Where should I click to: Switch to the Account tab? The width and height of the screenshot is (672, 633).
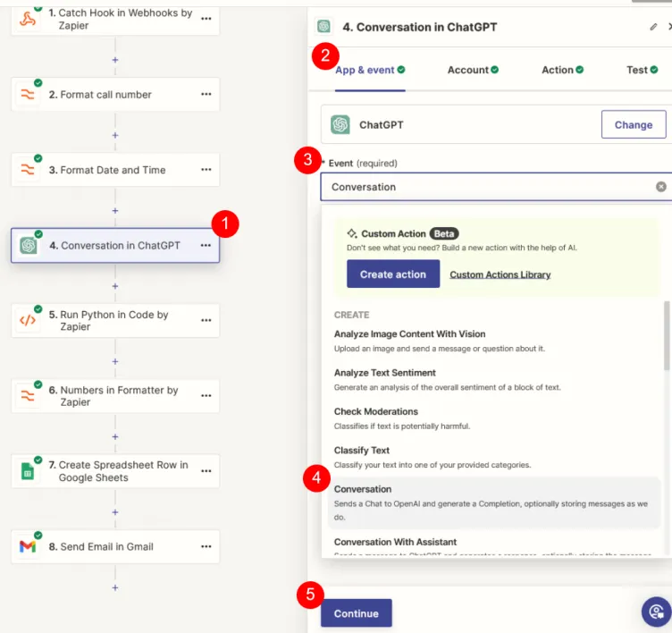coord(473,70)
